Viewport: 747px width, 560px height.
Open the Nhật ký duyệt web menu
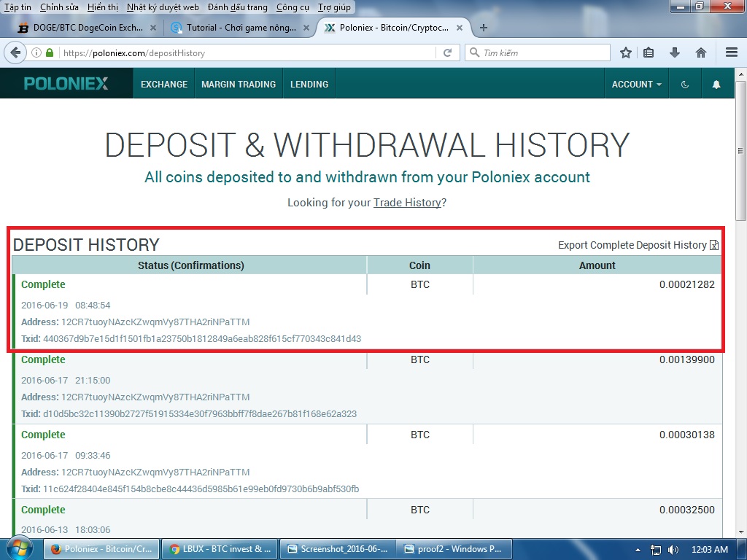[x=163, y=7]
